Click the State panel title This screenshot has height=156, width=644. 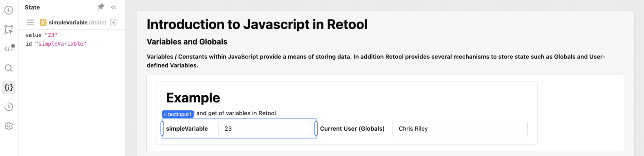[x=32, y=7]
